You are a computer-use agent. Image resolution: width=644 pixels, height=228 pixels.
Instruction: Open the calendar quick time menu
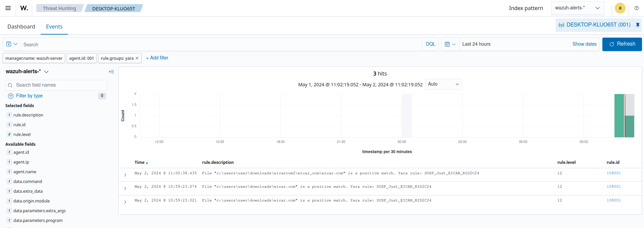pyautogui.click(x=450, y=44)
